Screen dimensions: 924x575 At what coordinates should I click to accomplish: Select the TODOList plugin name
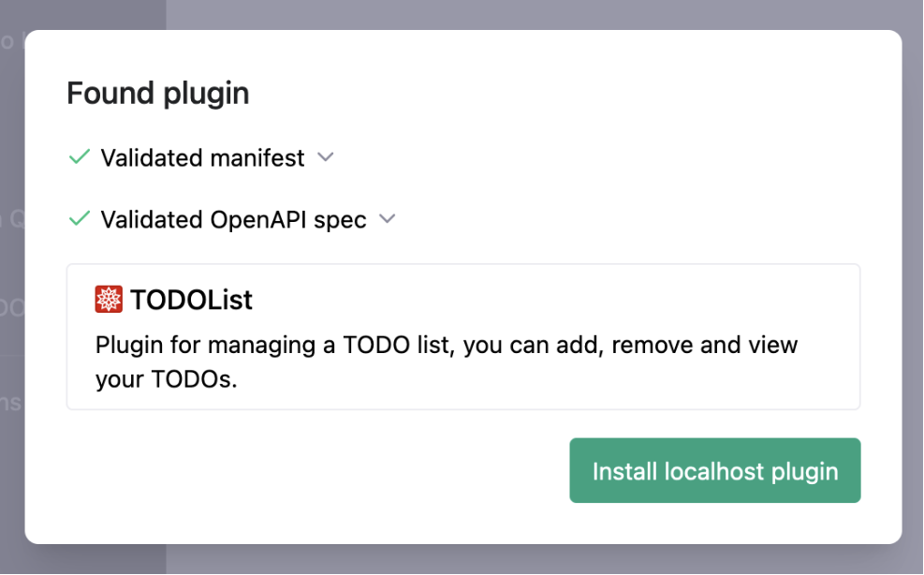coord(191,301)
